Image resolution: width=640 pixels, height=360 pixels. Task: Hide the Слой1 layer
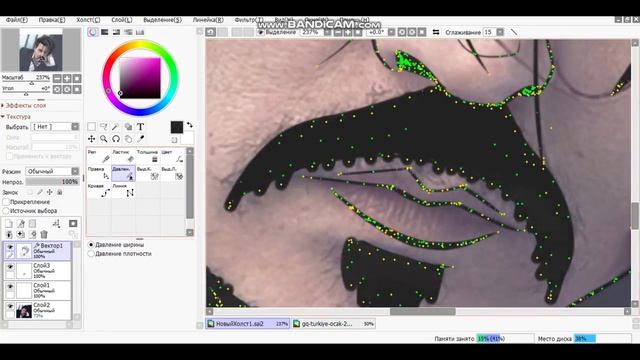(x=10, y=287)
